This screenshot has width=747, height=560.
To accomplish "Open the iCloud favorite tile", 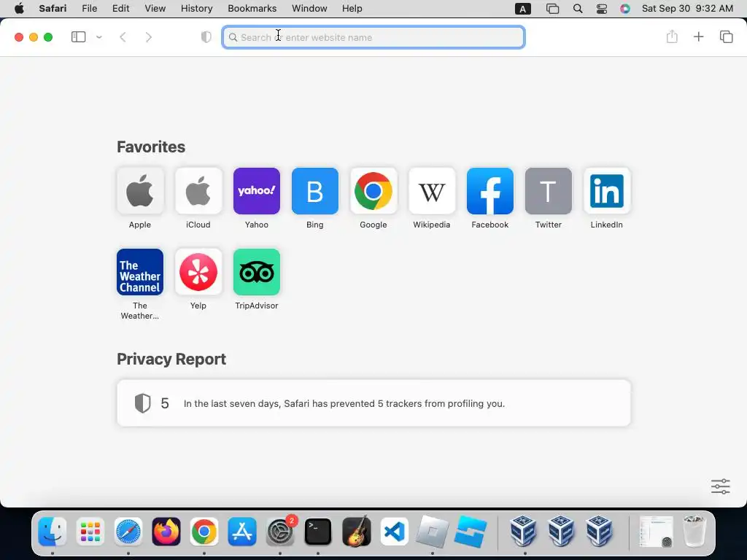I will point(198,191).
